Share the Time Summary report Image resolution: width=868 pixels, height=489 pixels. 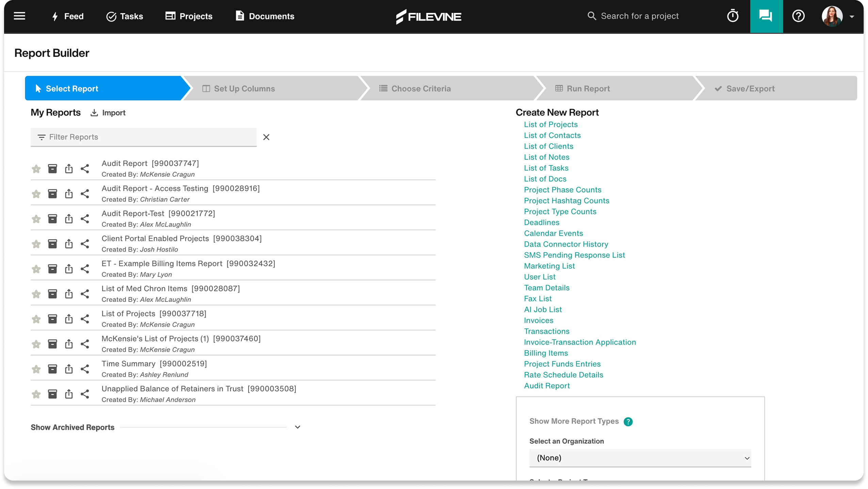[x=85, y=369]
